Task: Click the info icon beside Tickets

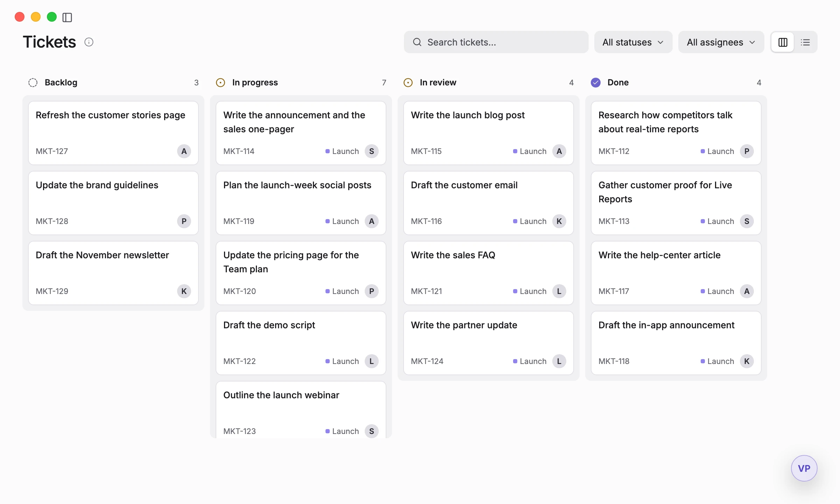Action: [89, 42]
